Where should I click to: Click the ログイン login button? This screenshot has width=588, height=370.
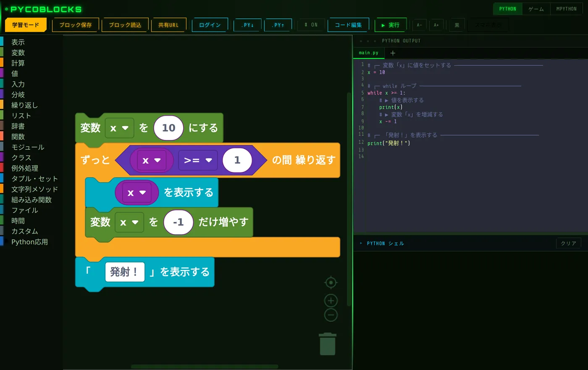coord(210,25)
